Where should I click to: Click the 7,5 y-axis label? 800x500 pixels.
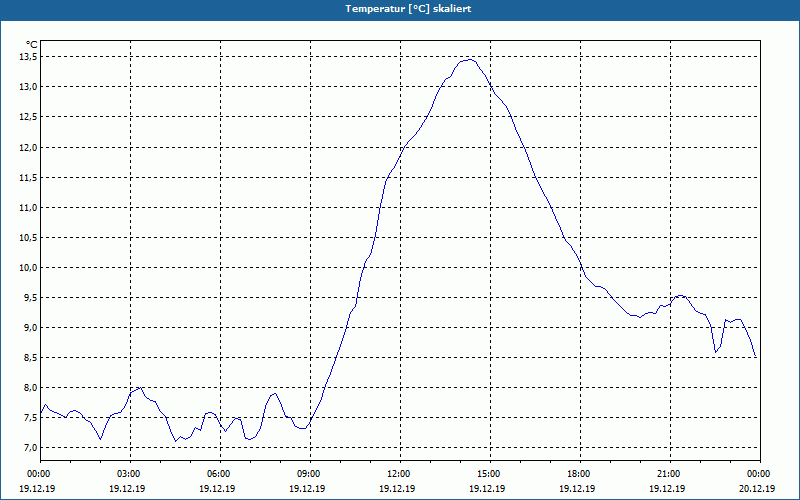(31, 418)
